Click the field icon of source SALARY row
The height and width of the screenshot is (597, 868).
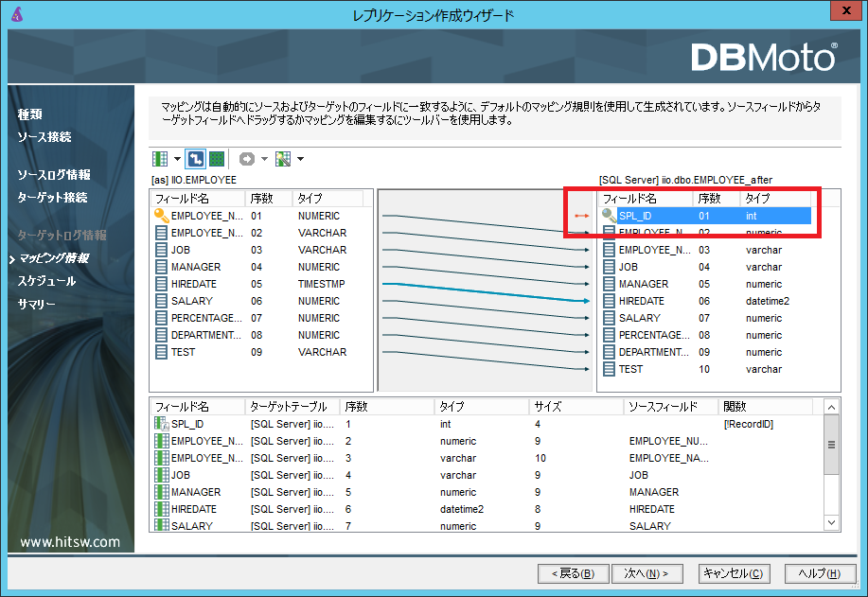(x=161, y=301)
